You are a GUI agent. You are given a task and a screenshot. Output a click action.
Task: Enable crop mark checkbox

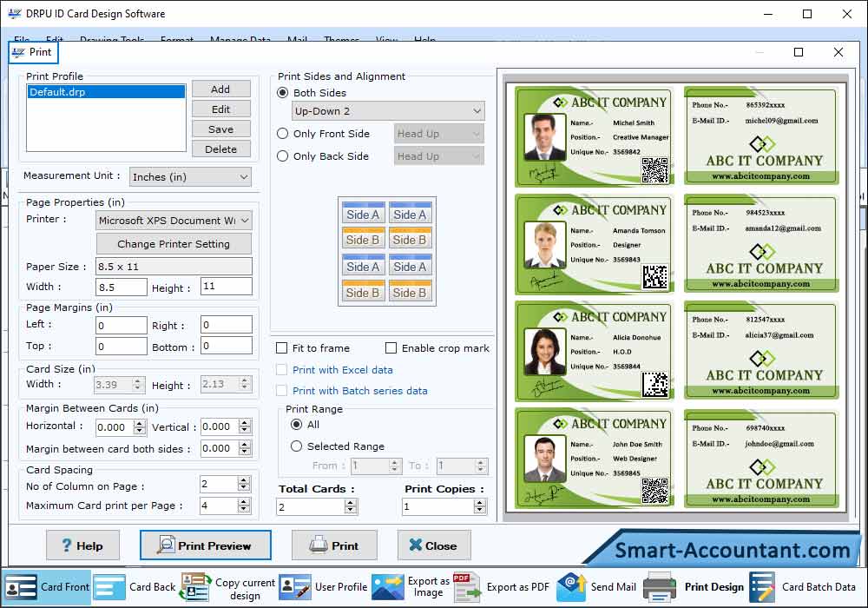[391, 347]
